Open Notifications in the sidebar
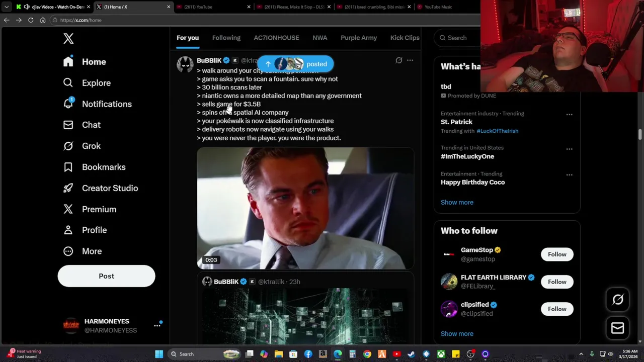 tap(97, 104)
